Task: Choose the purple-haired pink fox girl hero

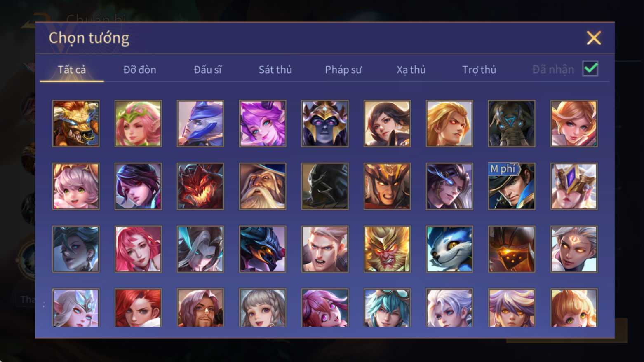Action: (263, 124)
